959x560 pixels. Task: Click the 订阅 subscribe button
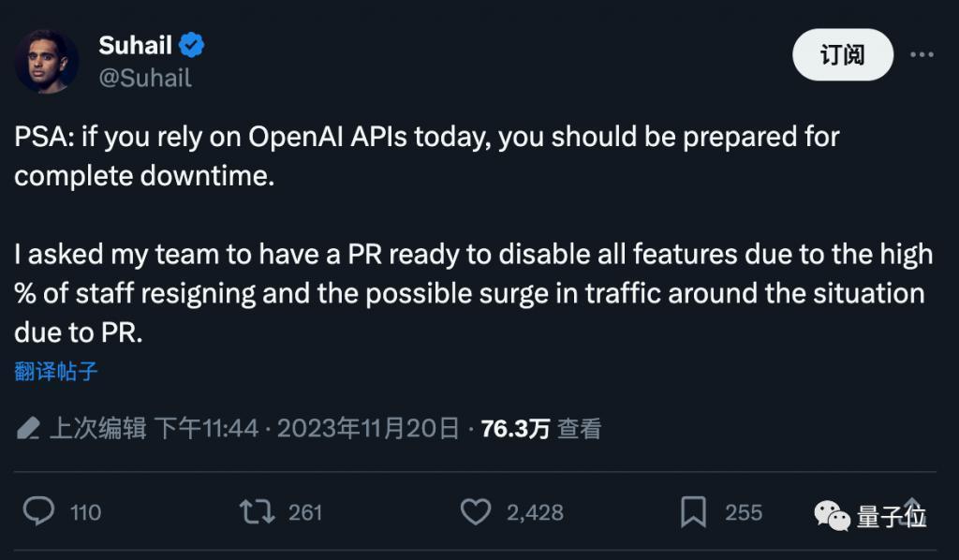pyautogui.click(x=842, y=54)
